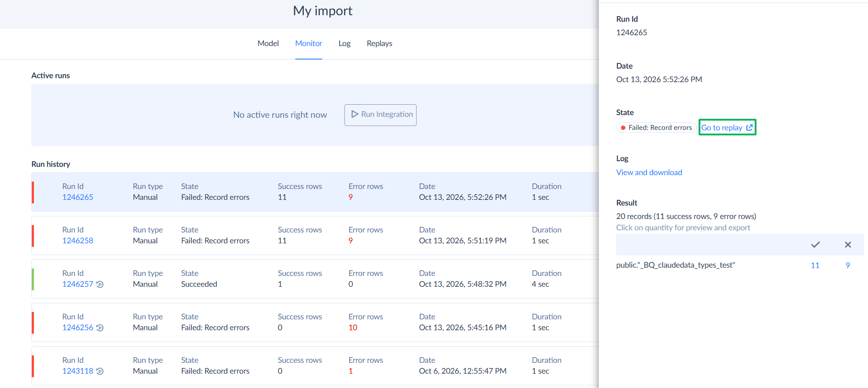Screen dimensions: 868x388
Task: Open the Model tab
Action: (268, 43)
